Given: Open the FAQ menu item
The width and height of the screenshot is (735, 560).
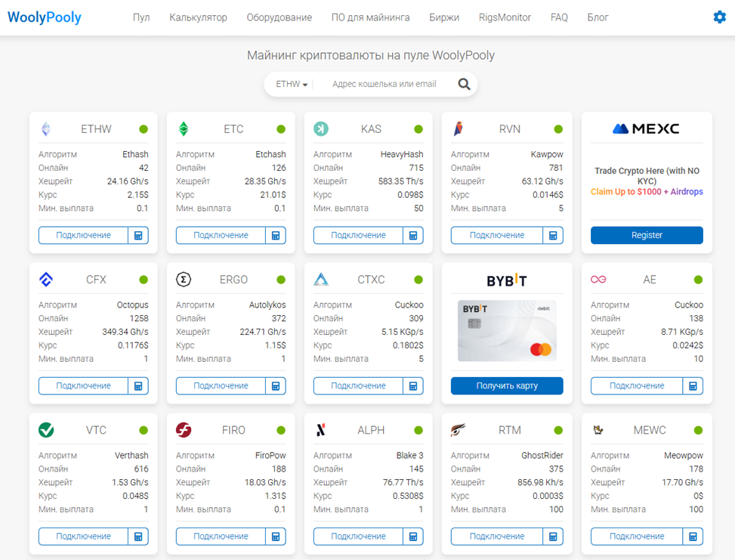Looking at the screenshot, I should click(559, 17).
